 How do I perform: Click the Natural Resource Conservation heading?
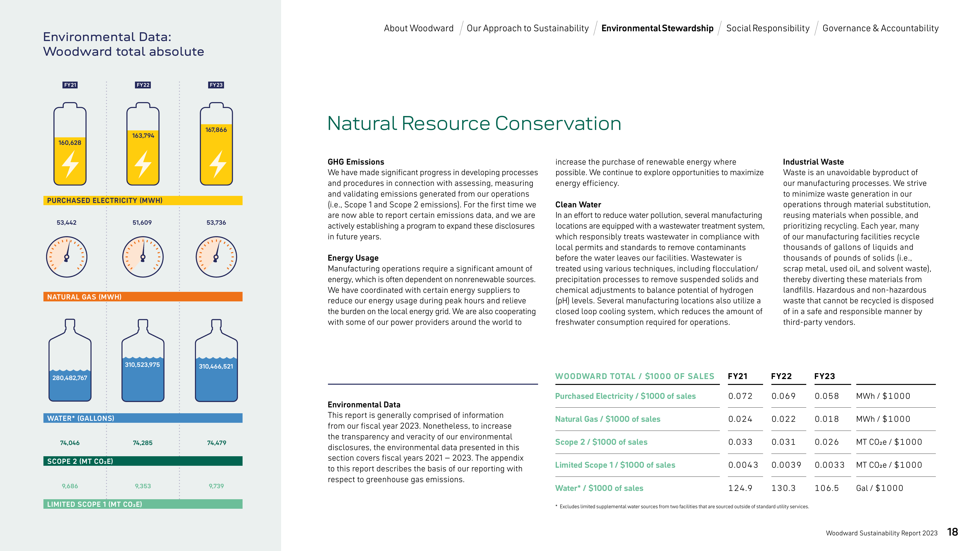tap(474, 123)
